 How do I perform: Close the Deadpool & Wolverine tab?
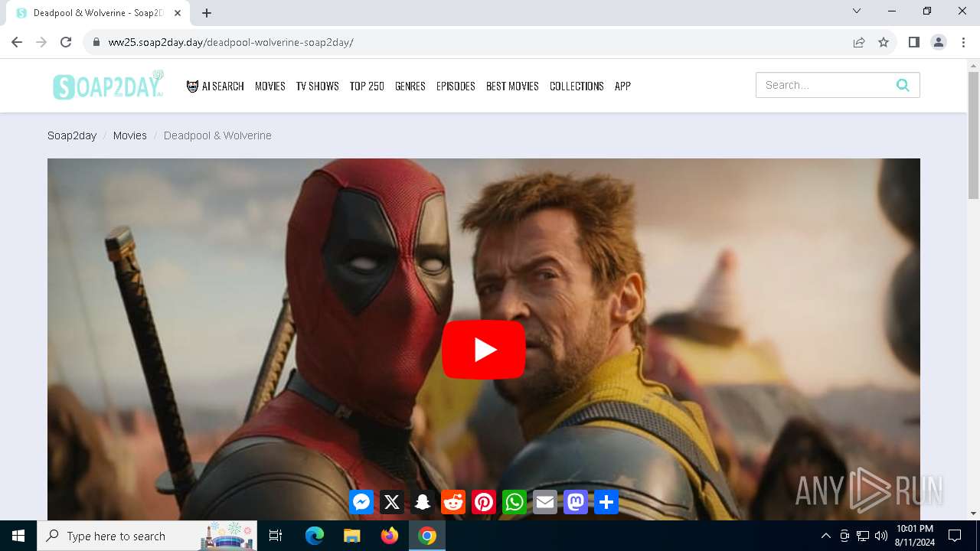coord(178,13)
